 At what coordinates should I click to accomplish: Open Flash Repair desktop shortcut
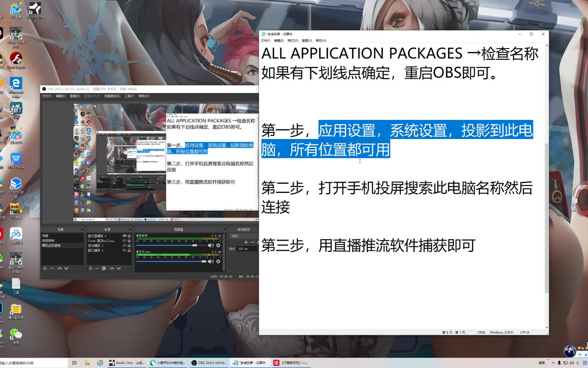tap(16, 60)
